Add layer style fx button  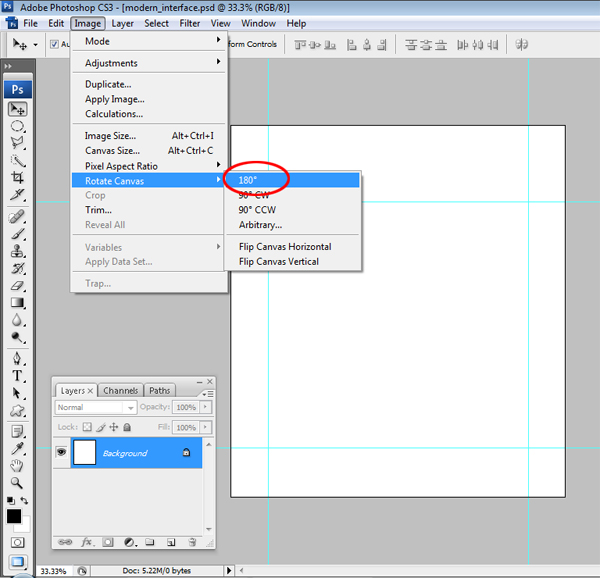coord(88,542)
